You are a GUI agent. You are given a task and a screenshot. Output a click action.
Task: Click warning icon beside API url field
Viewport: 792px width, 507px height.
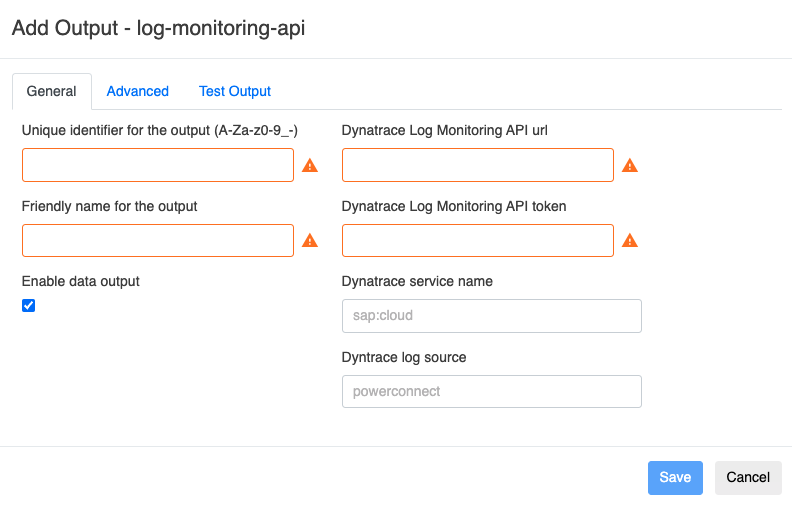[x=630, y=165]
